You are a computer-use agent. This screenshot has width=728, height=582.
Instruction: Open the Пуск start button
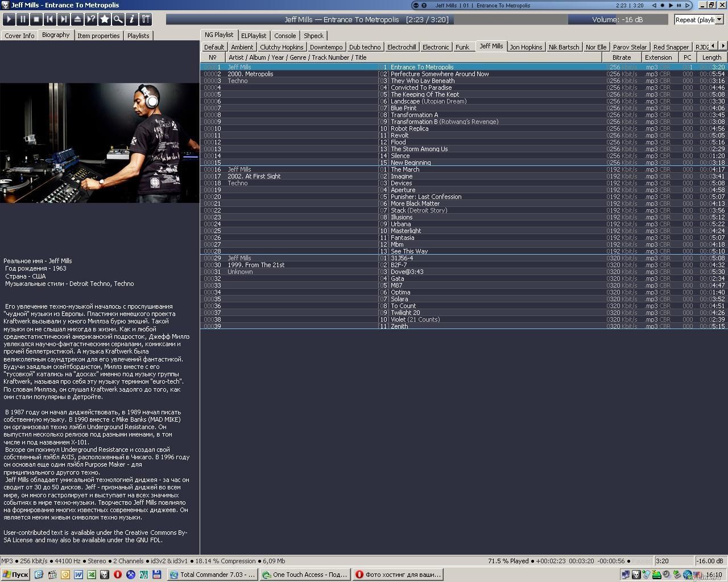[15, 575]
